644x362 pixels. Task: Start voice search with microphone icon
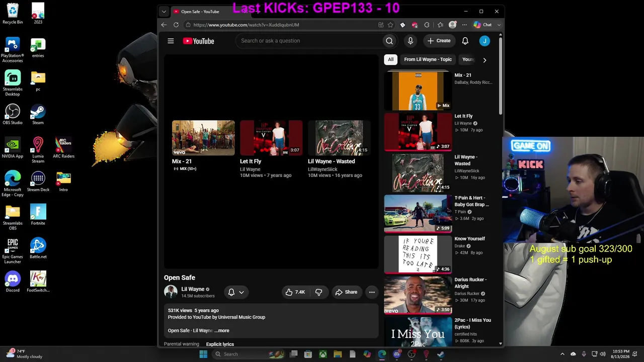(x=411, y=41)
